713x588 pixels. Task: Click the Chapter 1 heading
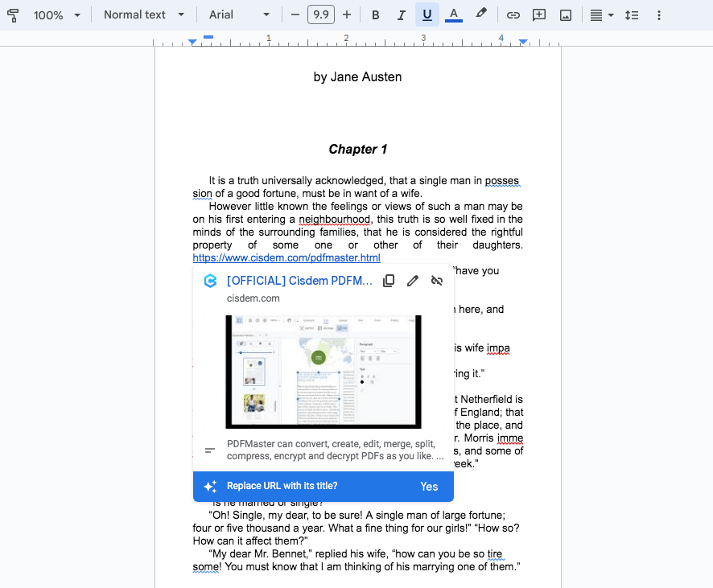358,149
